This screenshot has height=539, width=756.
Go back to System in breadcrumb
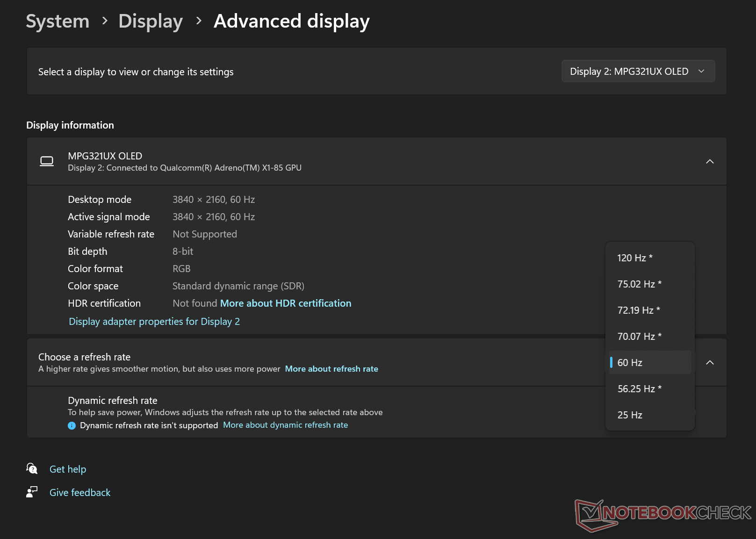[58, 22]
